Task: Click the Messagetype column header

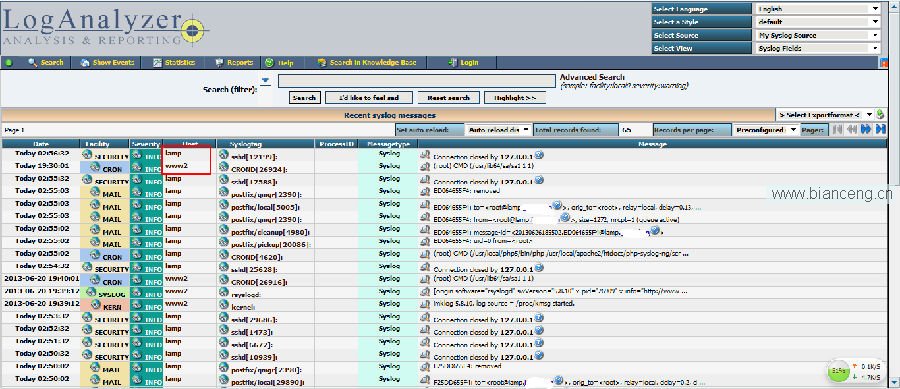Action: click(x=389, y=144)
